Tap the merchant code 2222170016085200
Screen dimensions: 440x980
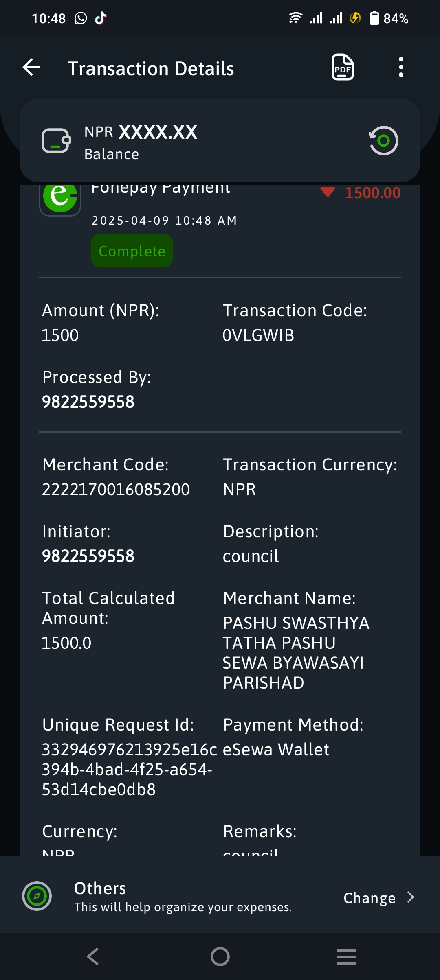point(116,490)
